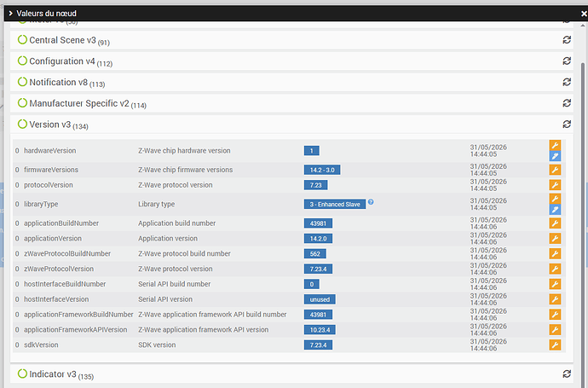Viewport: 588px width, 388px height.
Task: Click orange wrench for applicationVersion row
Action: point(555,238)
